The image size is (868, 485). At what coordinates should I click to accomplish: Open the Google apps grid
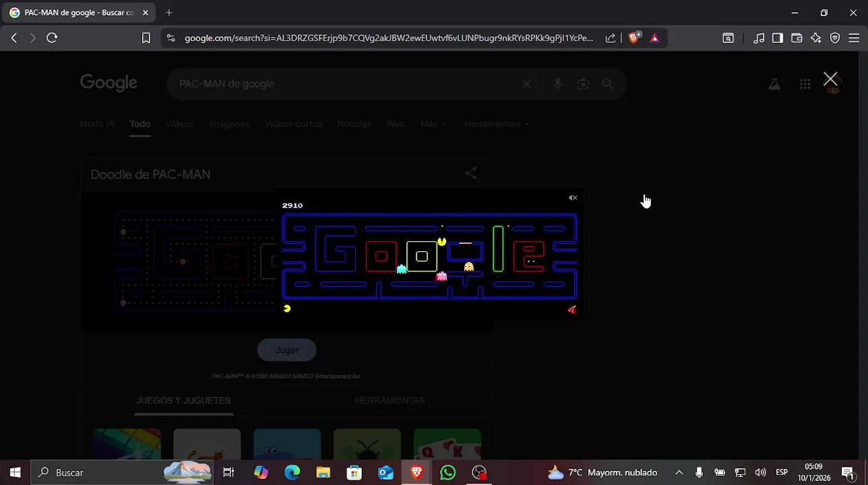[x=805, y=84]
